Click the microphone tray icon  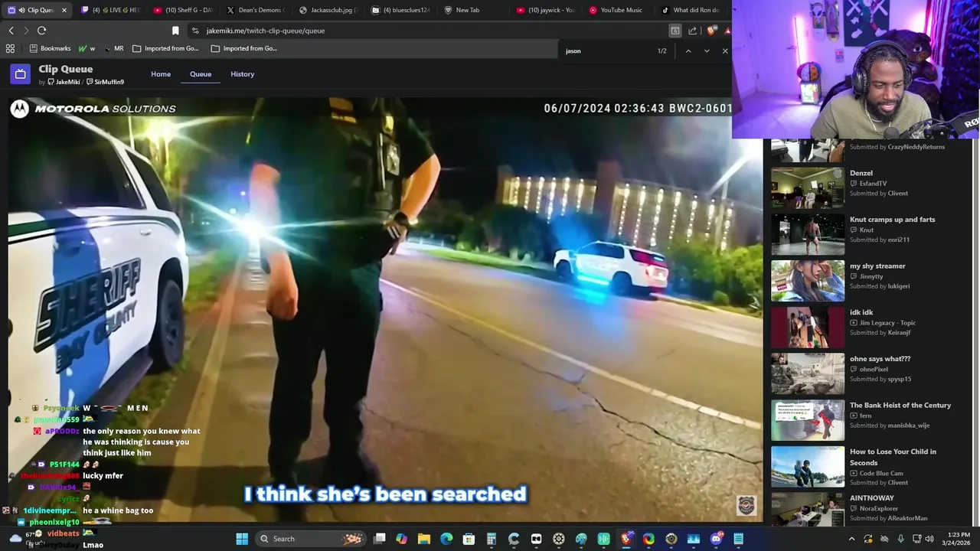pos(900,539)
